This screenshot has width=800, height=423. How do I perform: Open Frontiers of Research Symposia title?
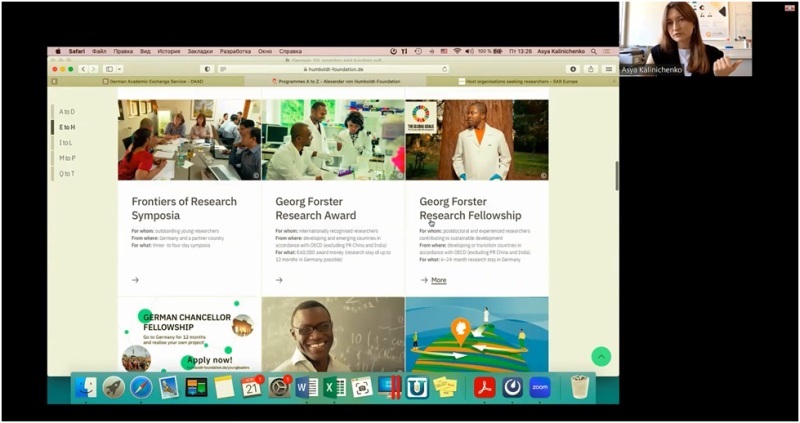point(184,208)
